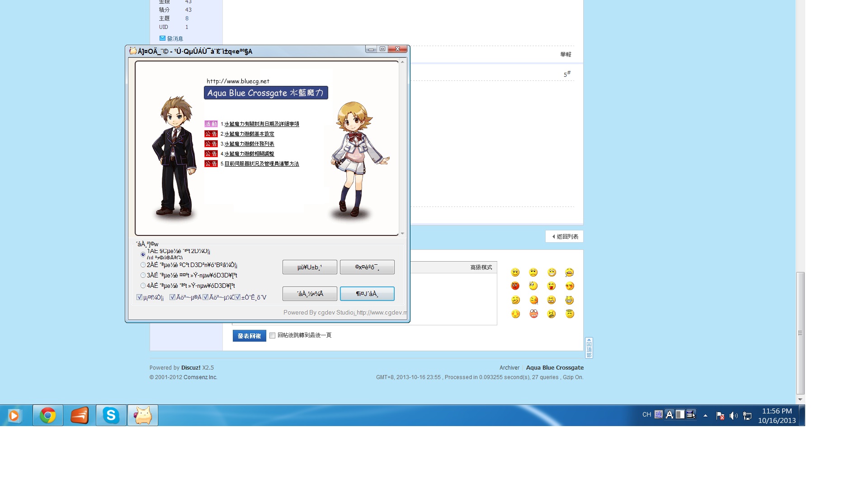
Task: Open the network status tray icon
Action: click(x=747, y=416)
